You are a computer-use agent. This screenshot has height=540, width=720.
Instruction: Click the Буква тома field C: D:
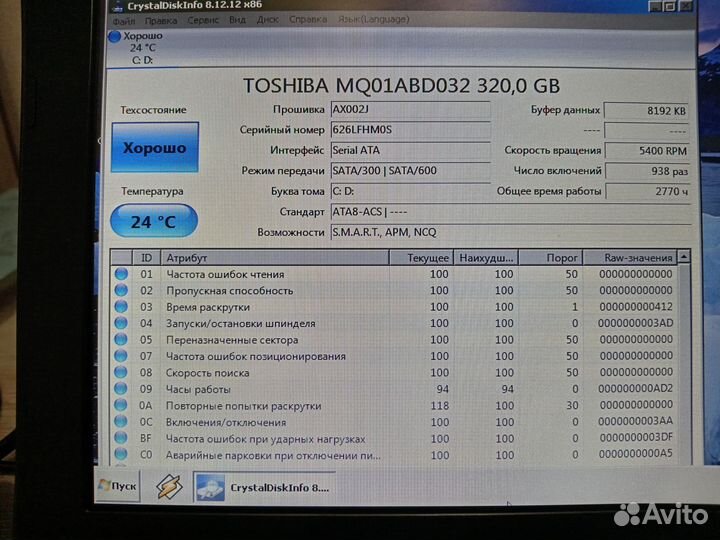tap(410, 191)
